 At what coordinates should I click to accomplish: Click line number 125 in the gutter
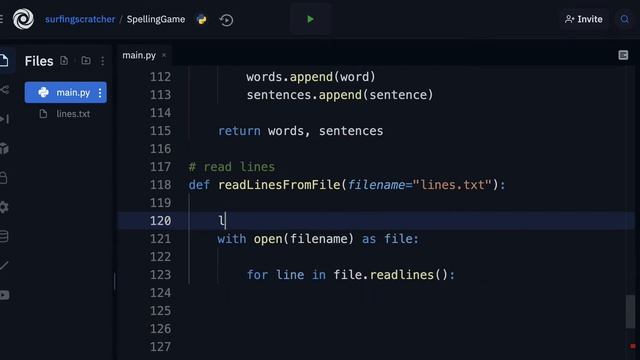[x=160, y=311]
